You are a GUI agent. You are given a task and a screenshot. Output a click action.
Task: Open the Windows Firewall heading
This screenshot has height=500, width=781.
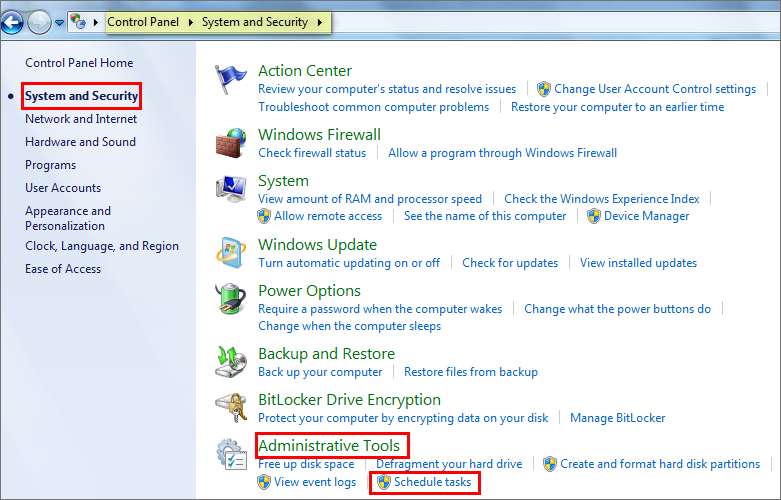click(319, 134)
